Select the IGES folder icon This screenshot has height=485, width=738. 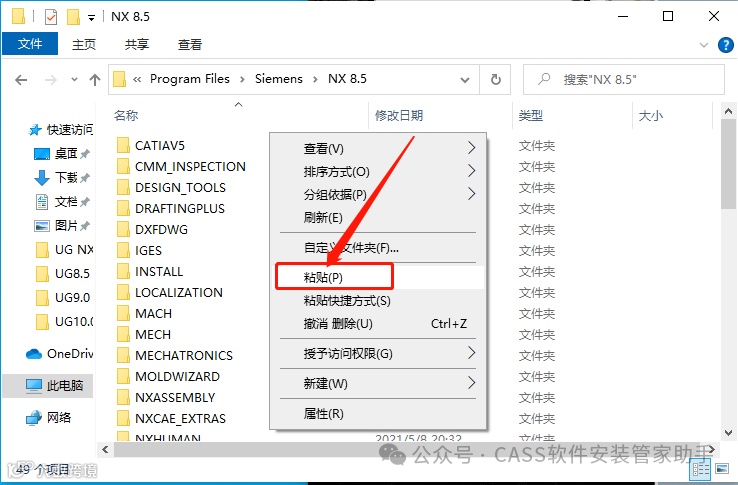click(123, 250)
